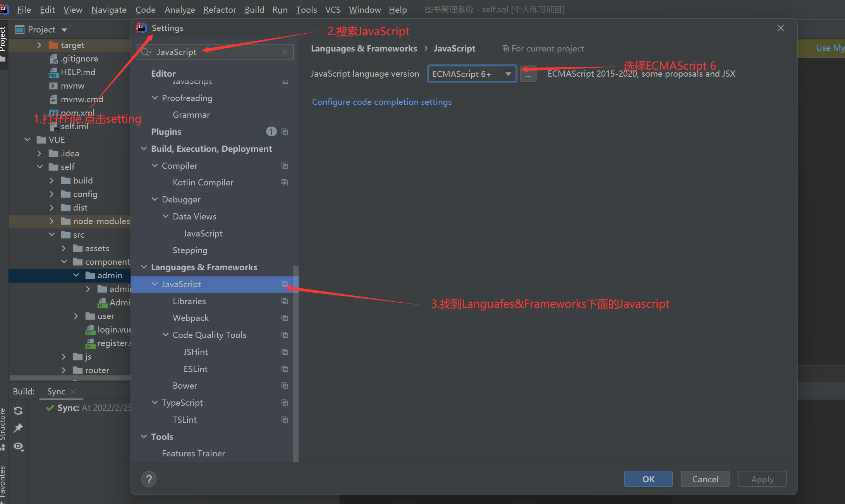This screenshot has height=504, width=845.
Task: Open the VCS menu
Action: click(x=333, y=10)
